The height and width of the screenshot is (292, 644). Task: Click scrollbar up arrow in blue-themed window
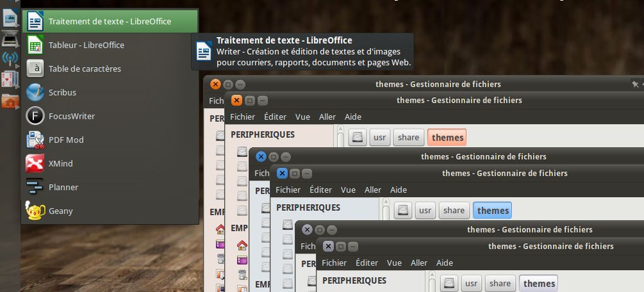coord(386,202)
